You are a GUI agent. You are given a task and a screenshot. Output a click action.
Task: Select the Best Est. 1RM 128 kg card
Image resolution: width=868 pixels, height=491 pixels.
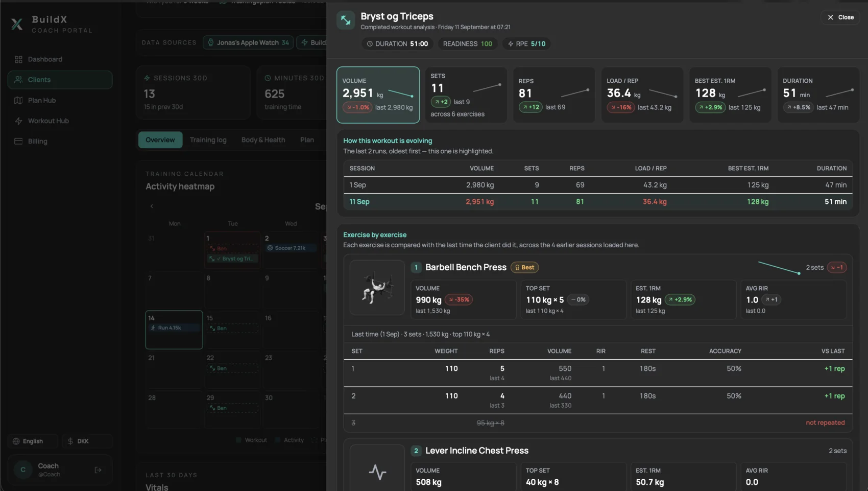pyautogui.click(x=731, y=95)
